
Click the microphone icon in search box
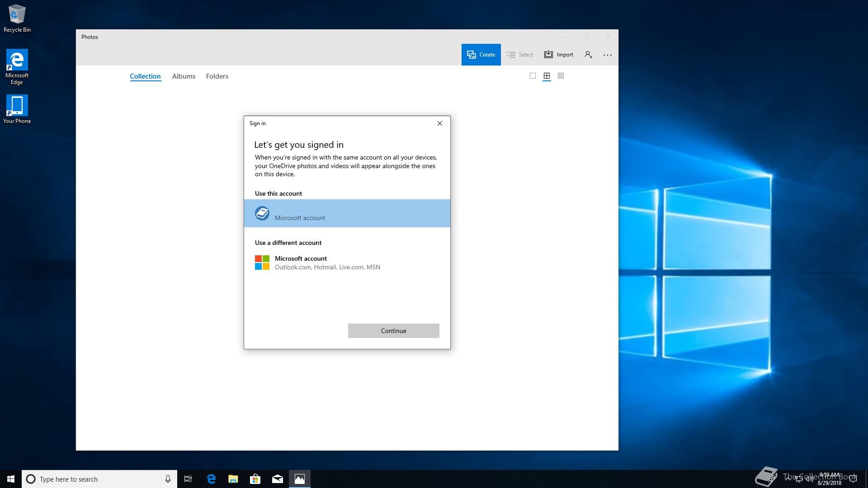pos(168,479)
